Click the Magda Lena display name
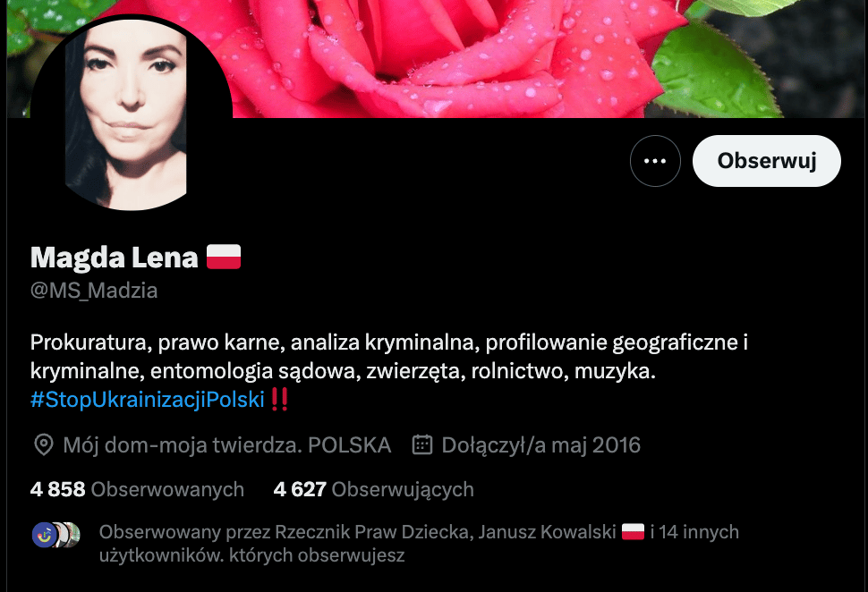Screen dimensions: 868x592 pyautogui.click(x=114, y=258)
